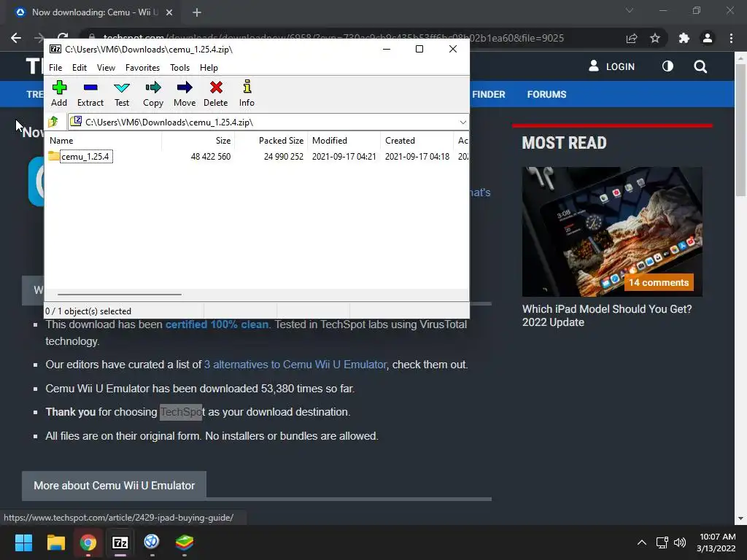747x560 pixels.
Task: Sort by Created column header
Action: 417,141
